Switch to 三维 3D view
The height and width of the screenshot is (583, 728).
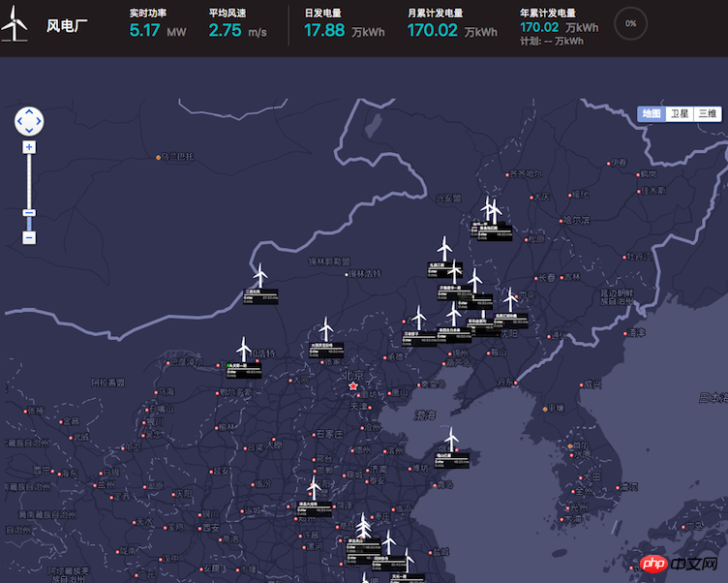(708, 114)
